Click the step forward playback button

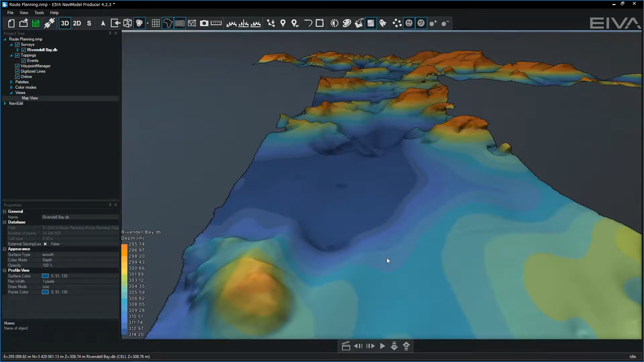coord(370,346)
